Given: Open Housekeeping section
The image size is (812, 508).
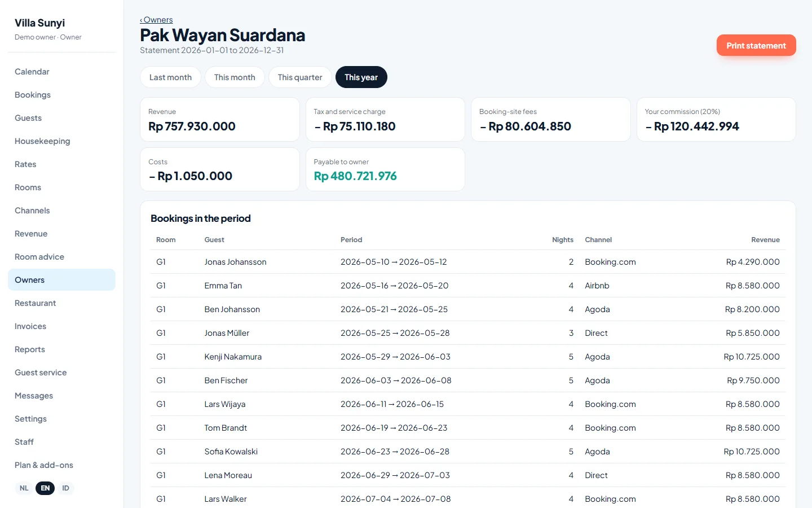Looking at the screenshot, I should (x=61, y=141).
